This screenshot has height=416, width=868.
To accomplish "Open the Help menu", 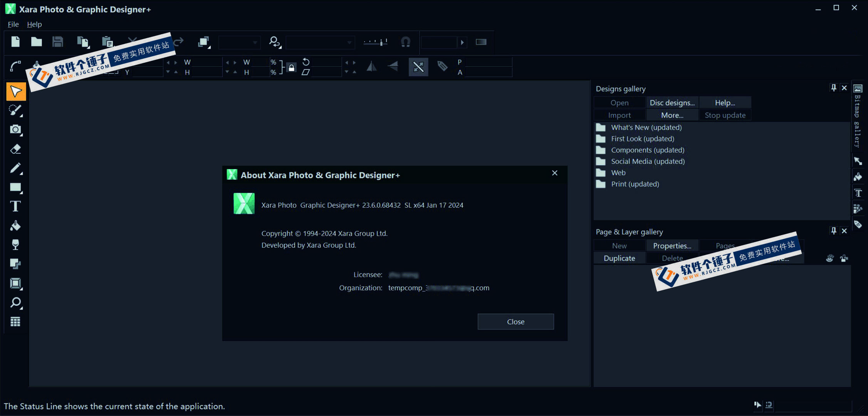I will click(x=34, y=24).
